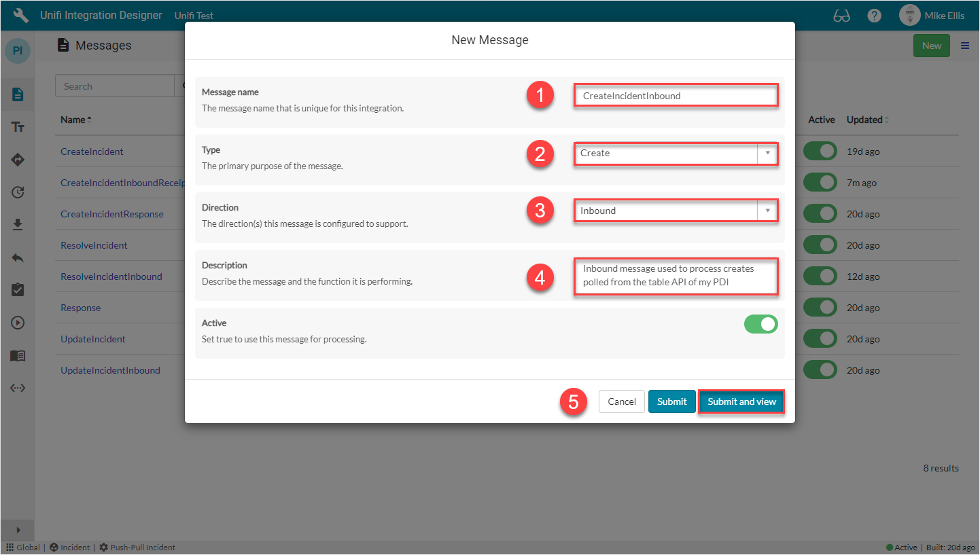This screenshot has width=980, height=555.
Task: Toggle Active switch for CreateIncident row
Action: [x=820, y=151]
